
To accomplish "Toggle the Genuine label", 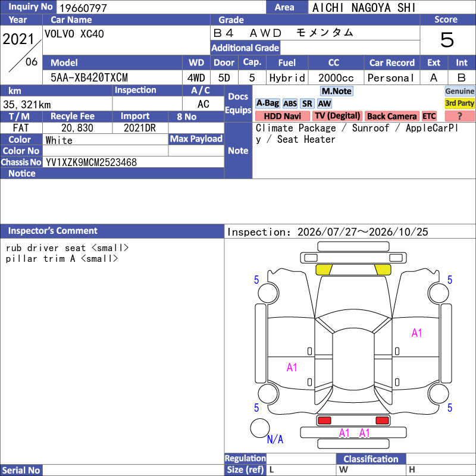I will coord(459,91).
